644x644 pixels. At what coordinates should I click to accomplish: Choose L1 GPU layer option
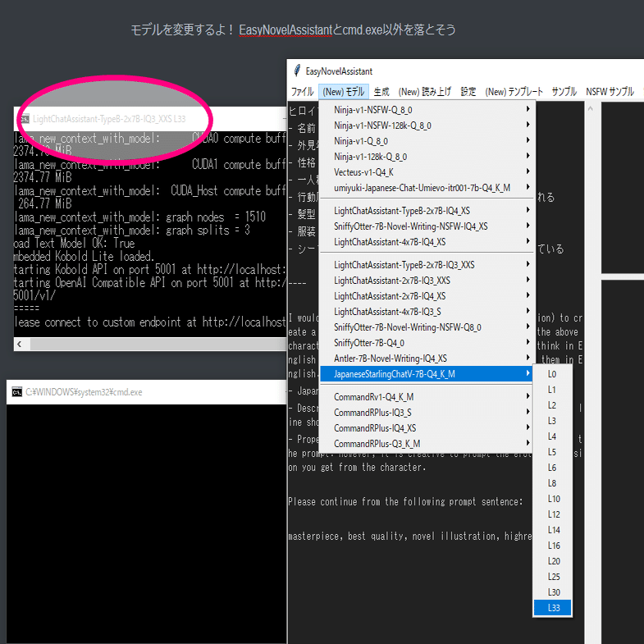(552, 390)
